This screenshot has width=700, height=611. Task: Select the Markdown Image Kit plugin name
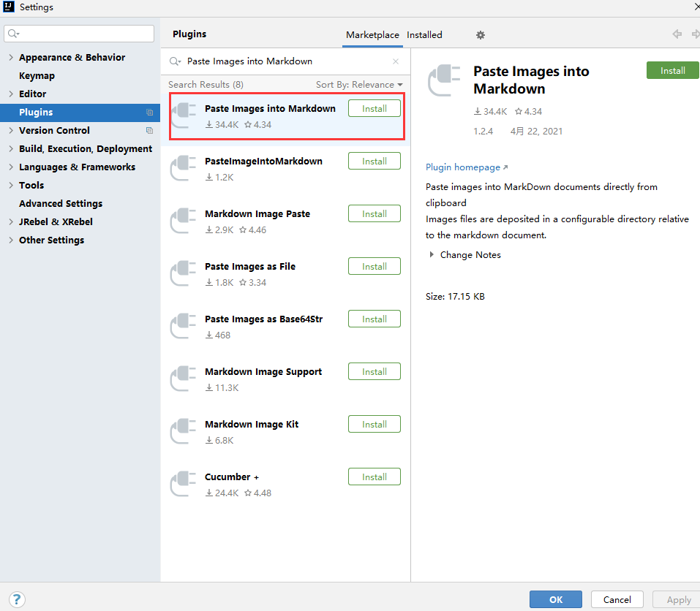(x=252, y=425)
